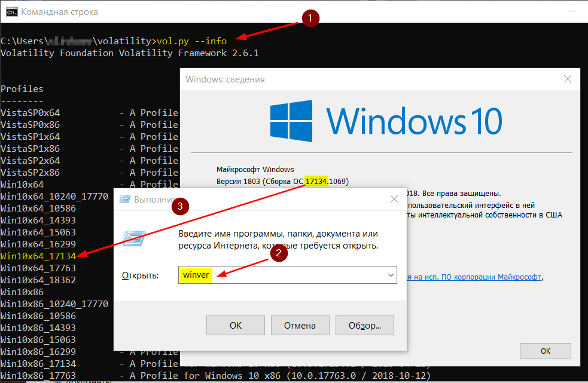Confirm the Run dialog with OK
This screenshot has height=383, width=588.
236,325
